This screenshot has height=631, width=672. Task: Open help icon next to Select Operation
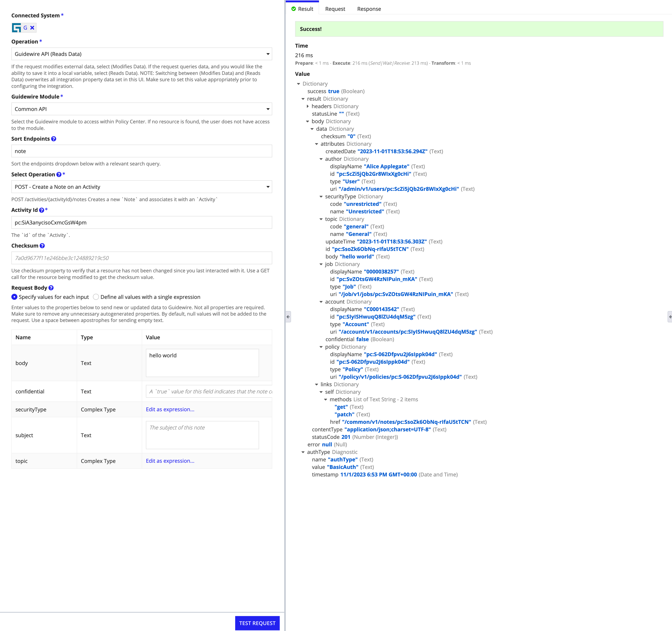(59, 174)
